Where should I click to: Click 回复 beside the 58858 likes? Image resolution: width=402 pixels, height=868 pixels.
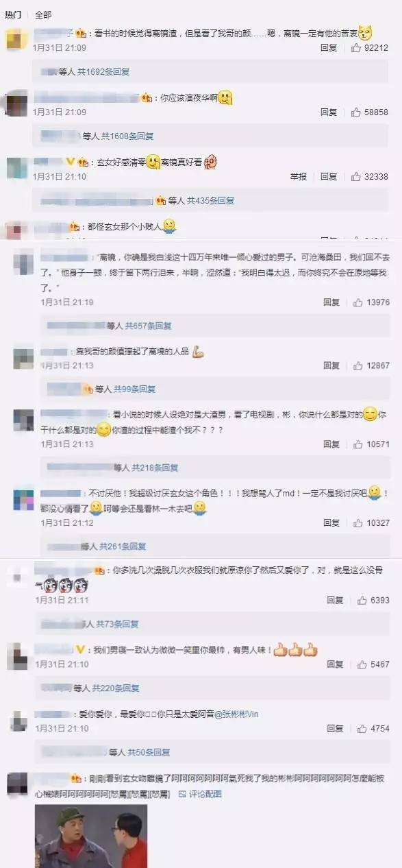click(x=329, y=112)
